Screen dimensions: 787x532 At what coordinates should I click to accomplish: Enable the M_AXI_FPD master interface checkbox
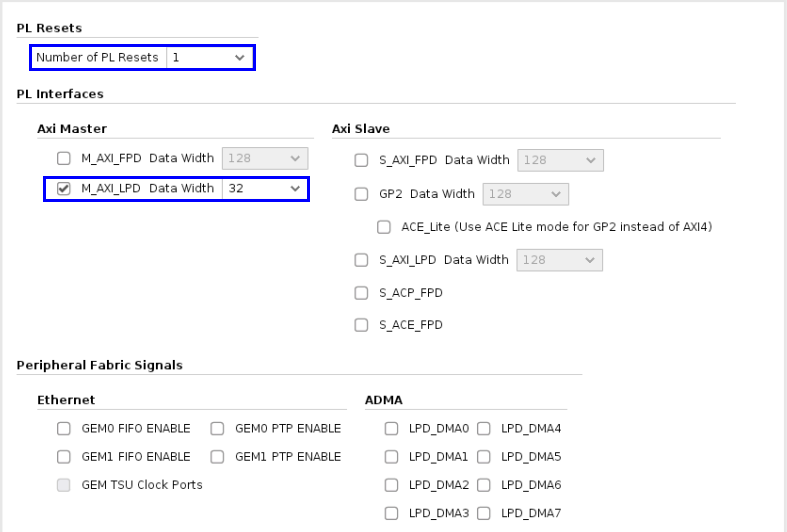64,159
